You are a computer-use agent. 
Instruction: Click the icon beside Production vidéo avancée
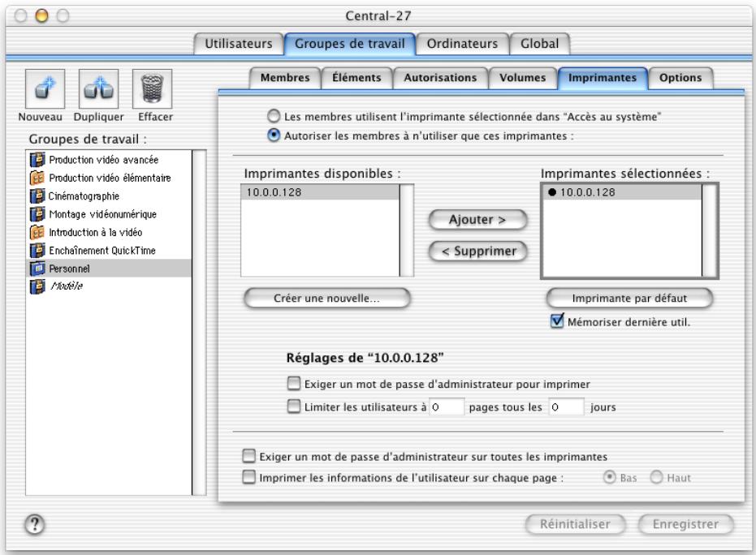click(37, 160)
